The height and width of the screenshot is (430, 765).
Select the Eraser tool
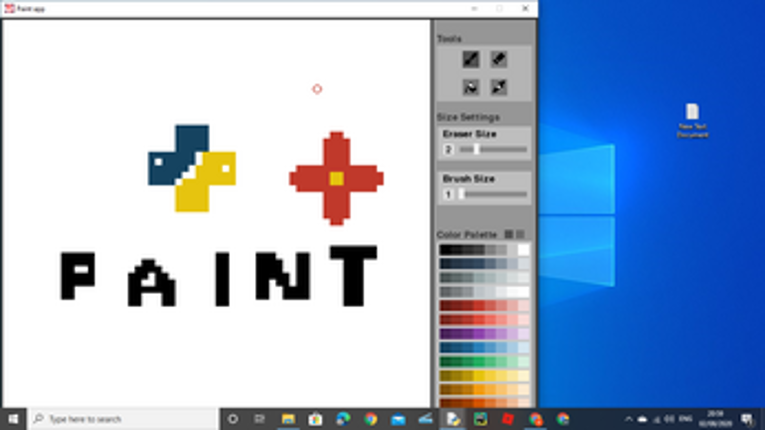click(498, 60)
